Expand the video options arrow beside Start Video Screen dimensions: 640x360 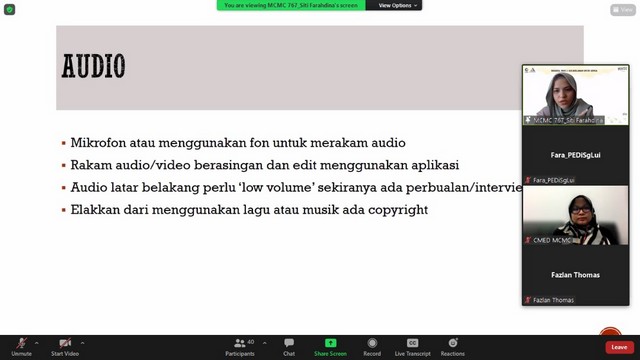pyautogui.click(x=82, y=343)
